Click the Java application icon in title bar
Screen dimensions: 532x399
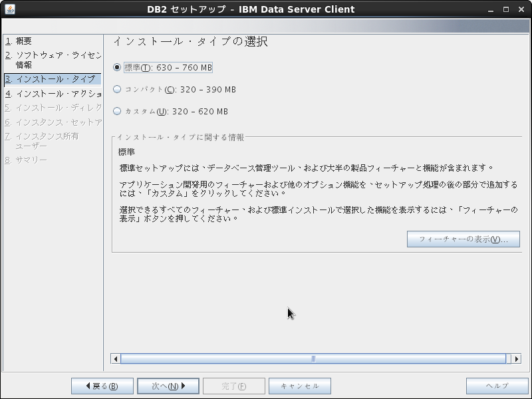coord(10,9)
